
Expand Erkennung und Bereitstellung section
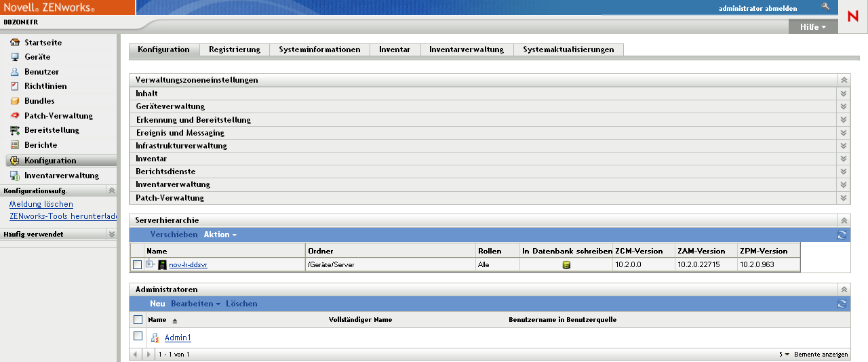(844, 120)
